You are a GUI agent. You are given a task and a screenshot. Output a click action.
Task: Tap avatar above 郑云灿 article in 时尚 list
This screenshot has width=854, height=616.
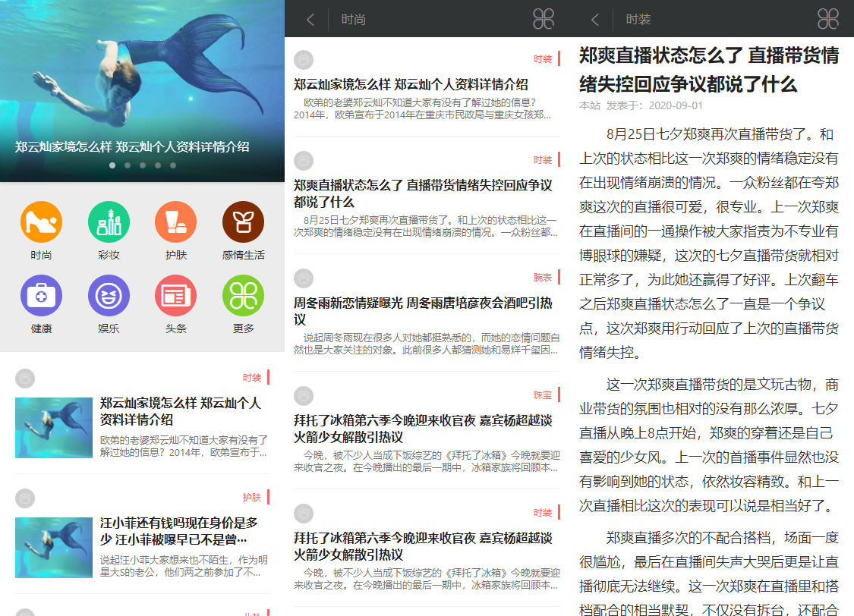pos(304,60)
